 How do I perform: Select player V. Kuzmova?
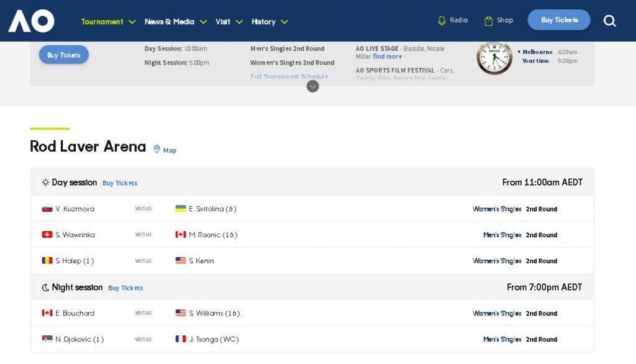tap(75, 209)
